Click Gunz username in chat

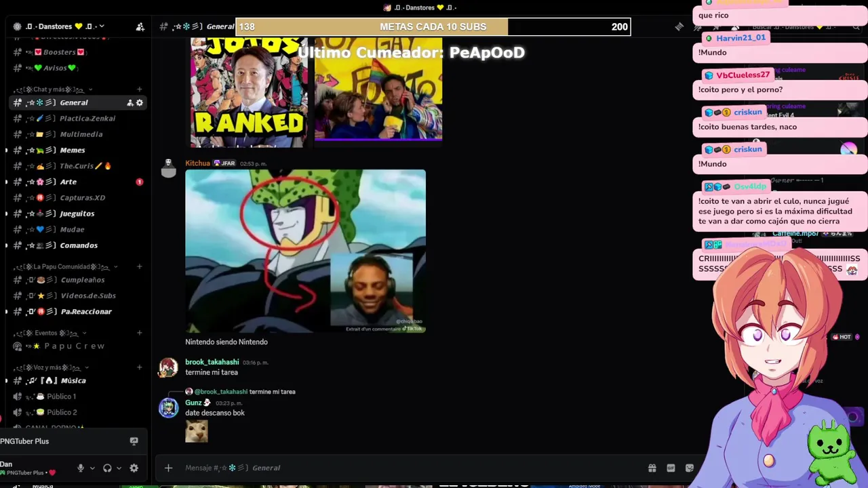pyautogui.click(x=193, y=403)
